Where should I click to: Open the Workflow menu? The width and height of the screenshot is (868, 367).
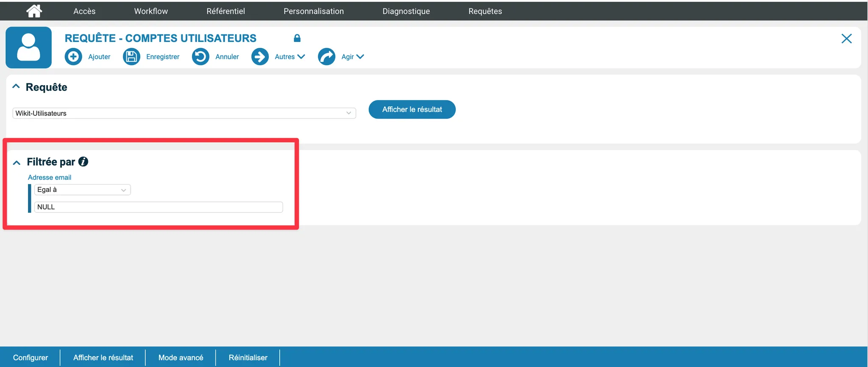pyautogui.click(x=151, y=11)
